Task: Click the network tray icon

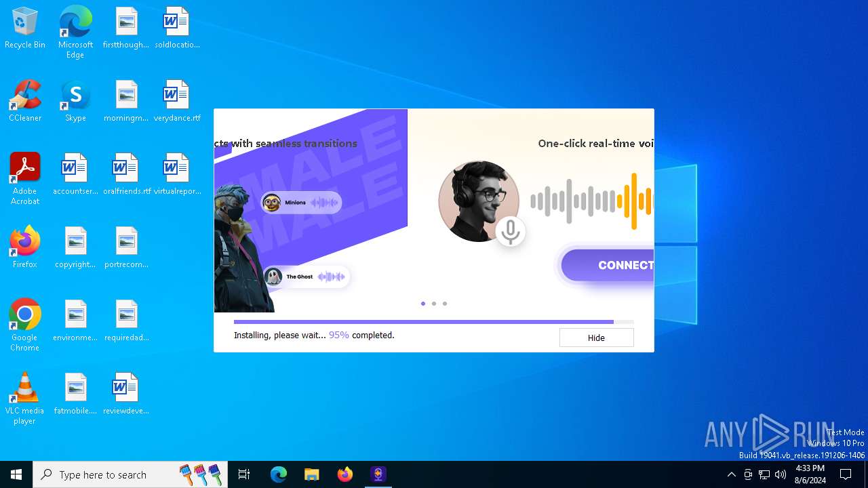Action: coord(764,474)
